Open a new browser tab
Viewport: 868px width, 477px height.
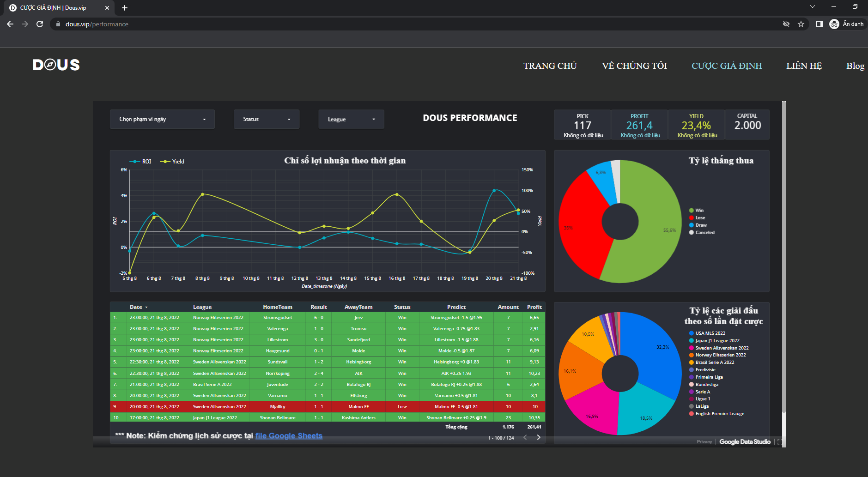[x=125, y=8]
